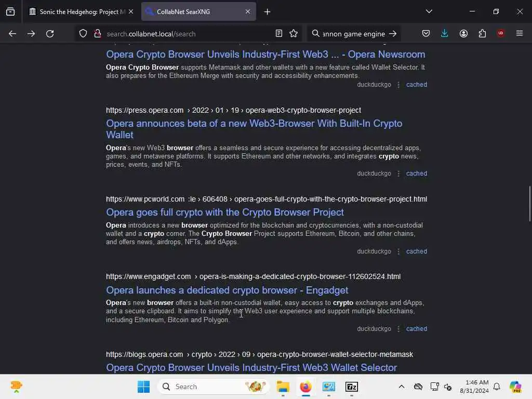The image size is (532, 399).
Task: Open Firefox from the taskbar
Action: tap(305, 387)
